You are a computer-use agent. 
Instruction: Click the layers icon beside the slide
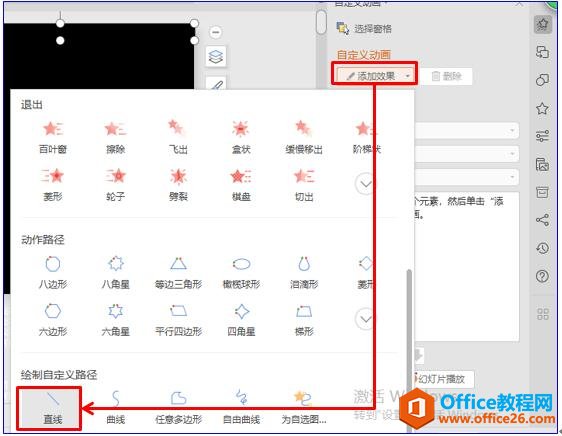tap(216, 57)
